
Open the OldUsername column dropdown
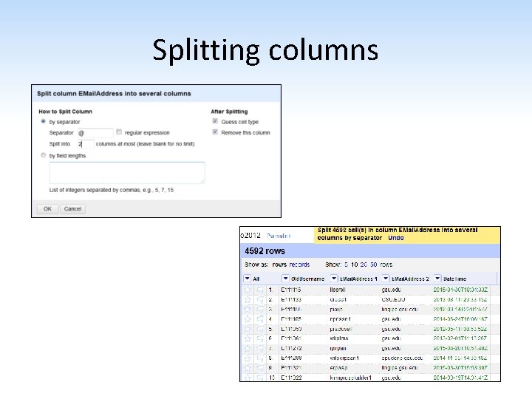point(285,279)
